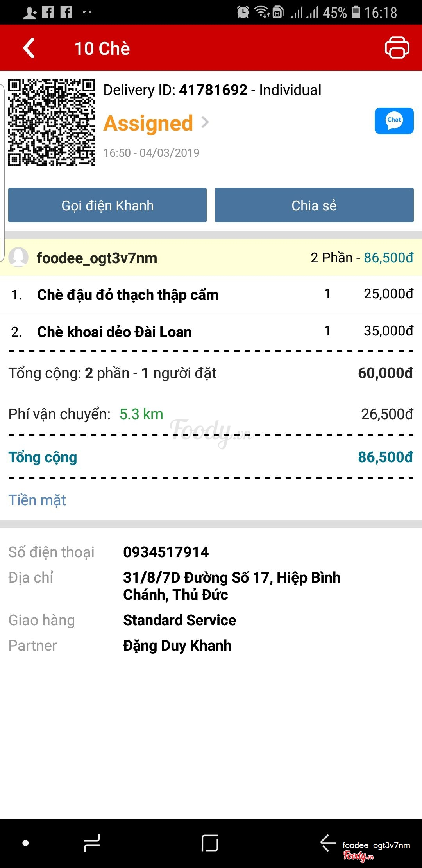This screenshot has height=868, width=422.
Task: Tap the printer icon in header
Action: pyautogui.click(x=397, y=48)
